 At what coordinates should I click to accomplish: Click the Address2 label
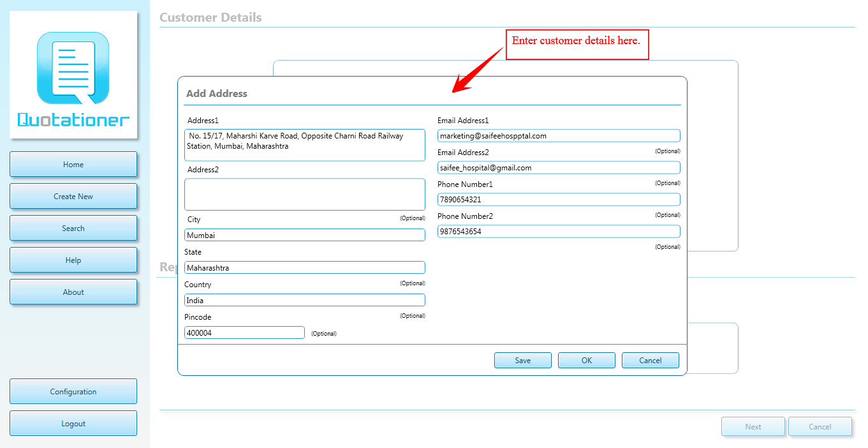point(203,170)
